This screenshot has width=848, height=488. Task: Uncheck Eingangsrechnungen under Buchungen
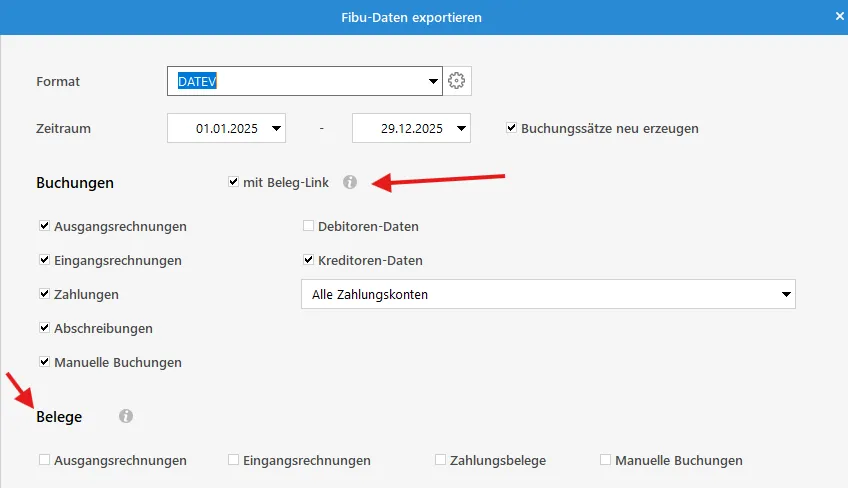pos(45,260)
